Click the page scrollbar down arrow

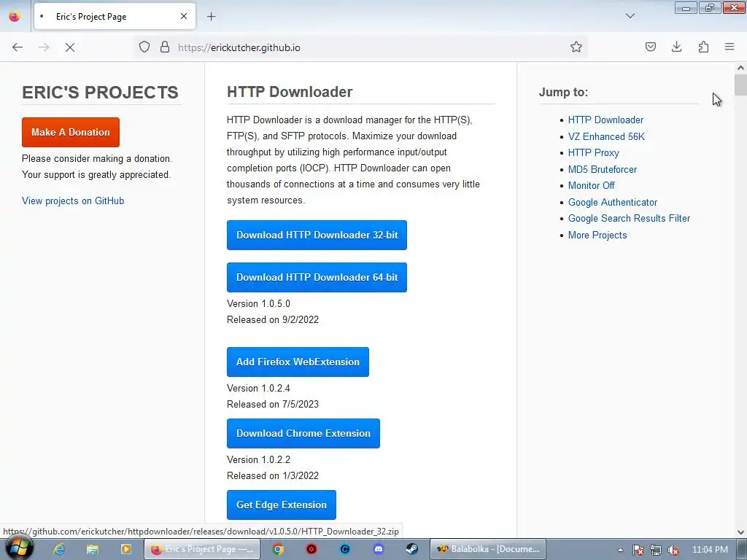(x=740, y=532)
